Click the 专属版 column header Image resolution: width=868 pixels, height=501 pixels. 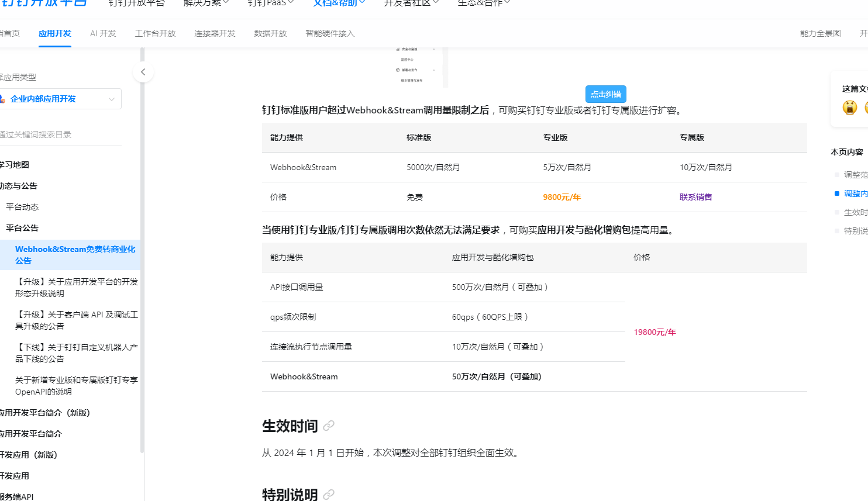tap(692, 137)
